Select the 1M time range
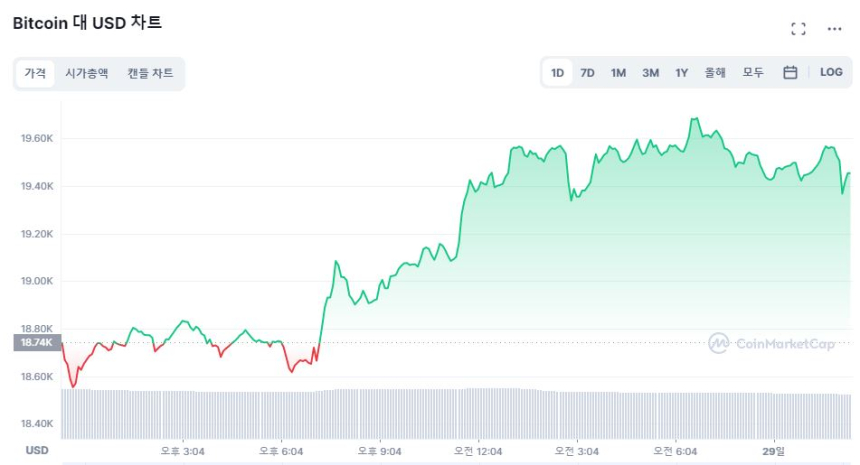Screen dimensions: 860x465 (x=618, y=72)
